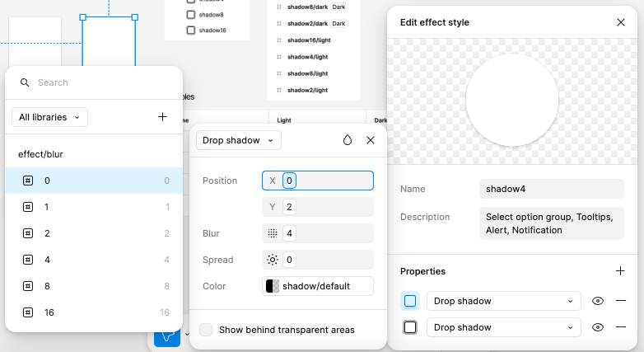The height and width of the screenshot is (352, 644).
Task: Select variable 16 in effect/blur list
Action: click(x=94, y=312)
